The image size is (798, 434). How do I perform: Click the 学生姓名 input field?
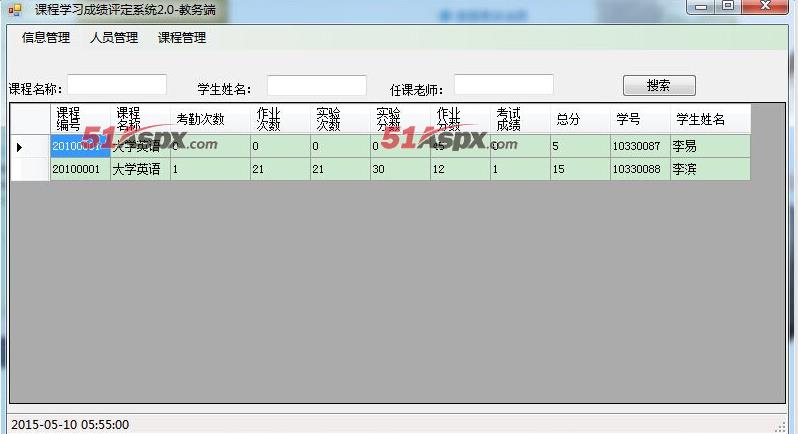(x=317, y=85)
